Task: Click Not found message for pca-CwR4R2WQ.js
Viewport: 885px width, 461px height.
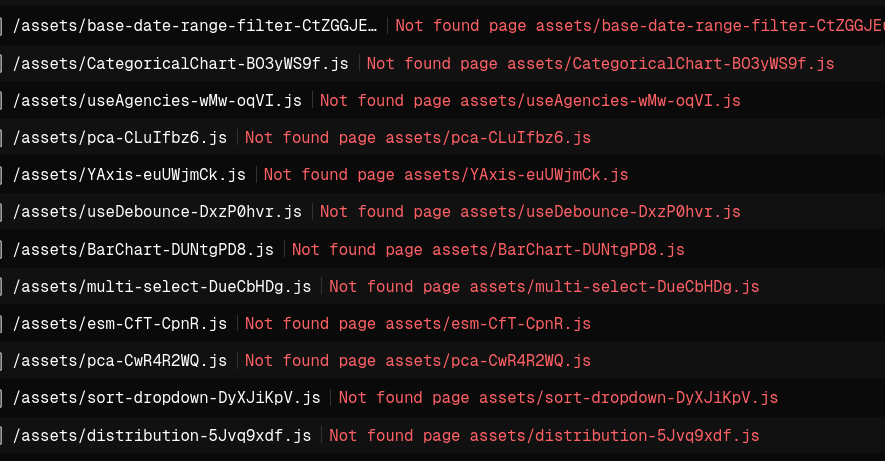Action: pos(418,361)
